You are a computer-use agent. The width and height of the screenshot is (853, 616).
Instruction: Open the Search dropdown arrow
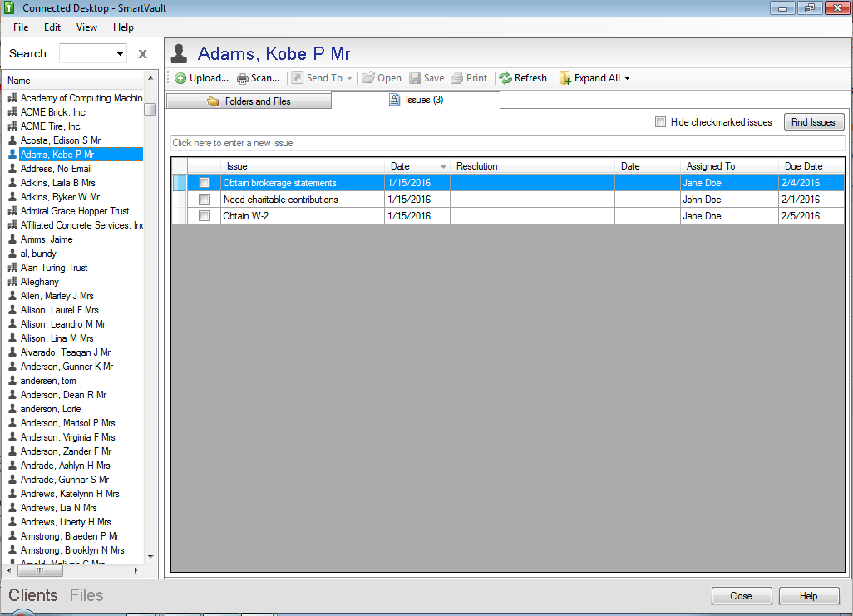(x=121, y=54)
